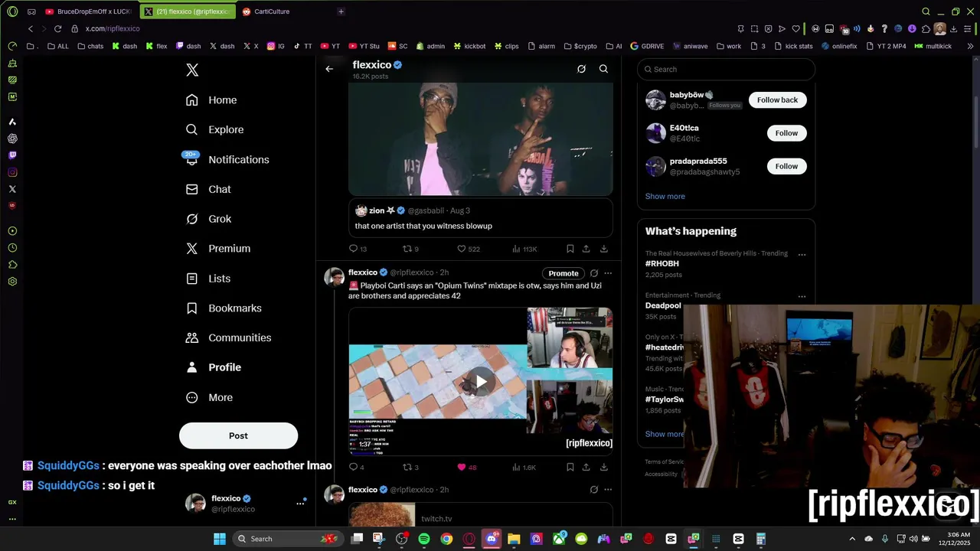Open the kickbot bookmark
The image size is (980, 551).
point(469,46)
